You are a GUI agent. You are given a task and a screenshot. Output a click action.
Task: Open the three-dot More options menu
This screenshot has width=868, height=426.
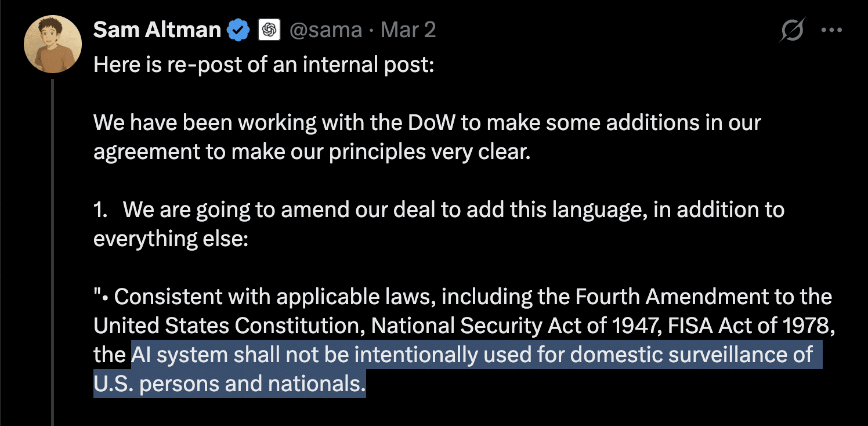[832, 30]
